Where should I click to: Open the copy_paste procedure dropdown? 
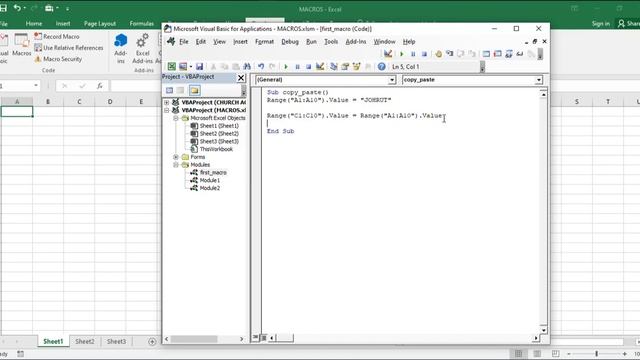(539, 80)
